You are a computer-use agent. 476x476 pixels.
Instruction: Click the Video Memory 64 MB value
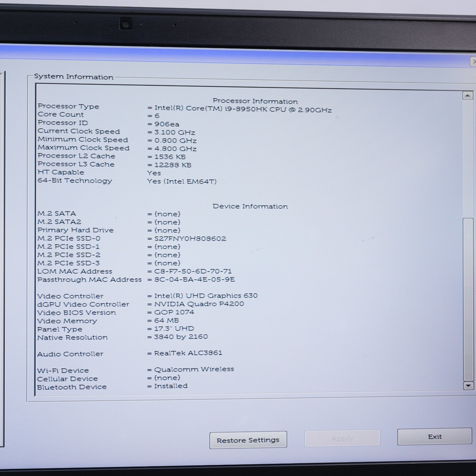(x=167, y=320)
